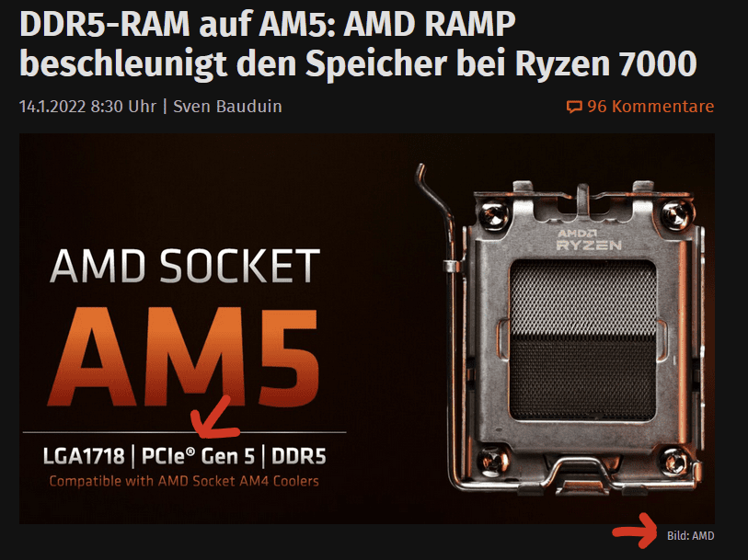Click the PCIe Gen 5 label
The image size is (748, 560).
click(198, 456)
